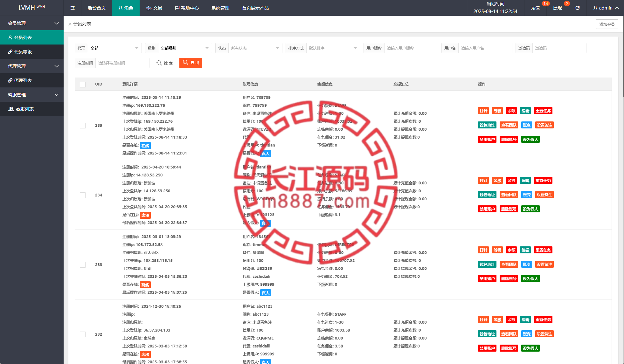Open 客服列表 people icon in sidebar
This screenshot has height=364, width=624.
11,109
